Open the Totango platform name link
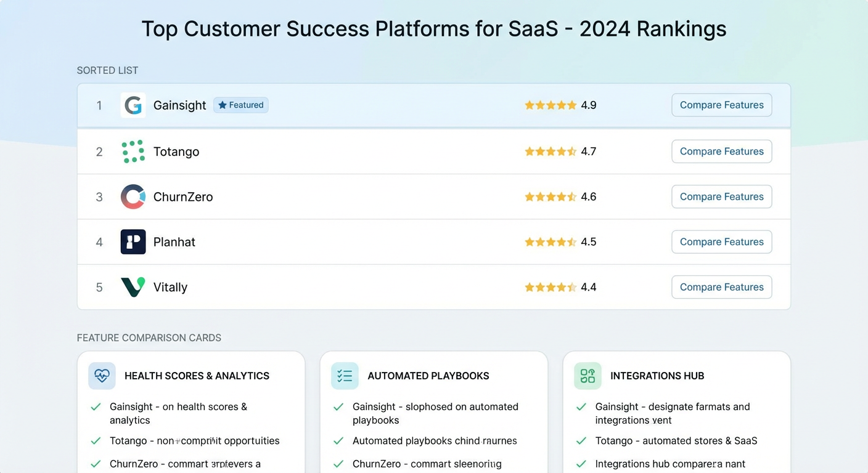The width and height of the screenshot is (868, 473). 176,152
